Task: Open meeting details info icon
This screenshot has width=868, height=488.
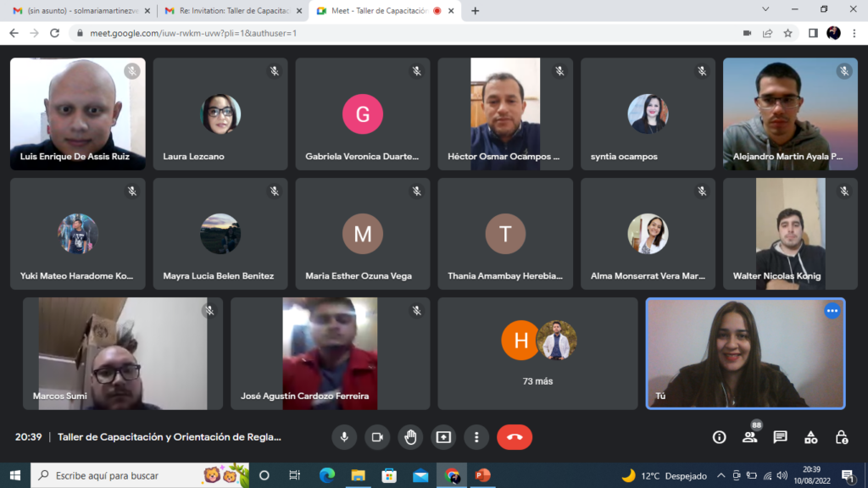Action: point(719,437)
